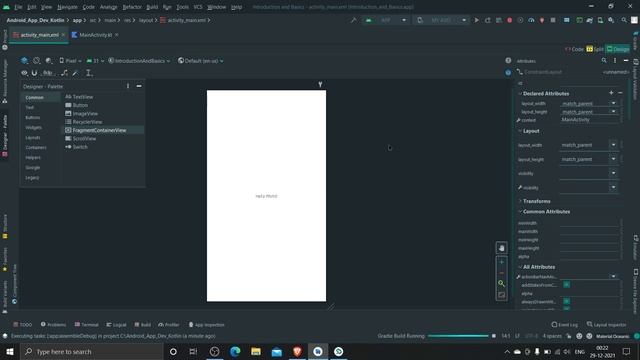Click zoom to fit screen icon
Viewport: 640px width, 360px height.
(x=501, y=295)
